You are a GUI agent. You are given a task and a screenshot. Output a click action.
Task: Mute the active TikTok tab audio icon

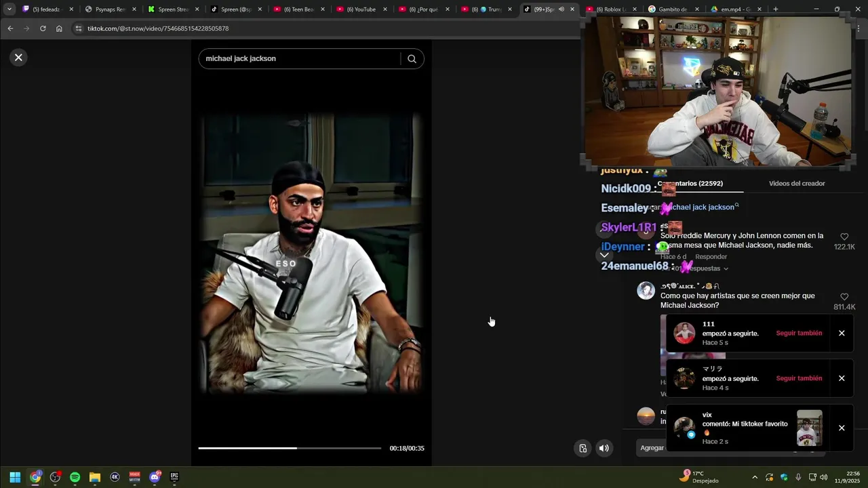[x=561, y=9]
